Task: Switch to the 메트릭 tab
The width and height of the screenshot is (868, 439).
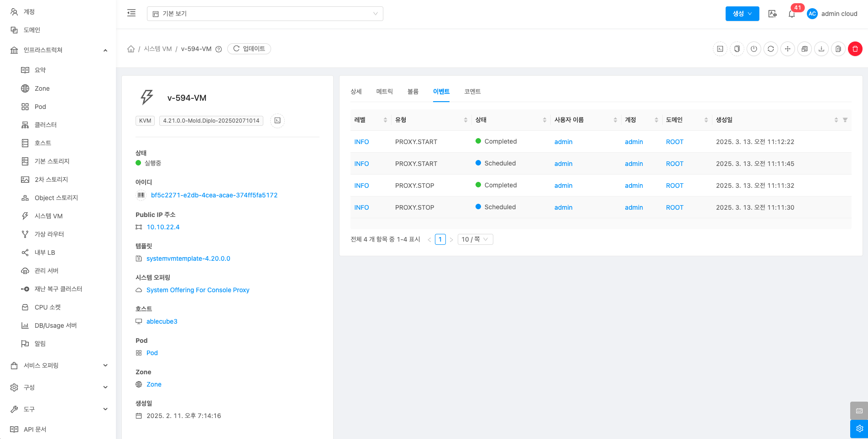Action: (x=384, y=92)
